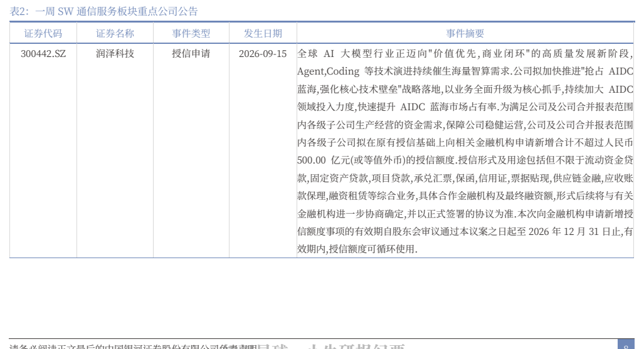Click the line starting '500.00 亿元'
This screenshot has width=644, height=349.
click(465, 160)
